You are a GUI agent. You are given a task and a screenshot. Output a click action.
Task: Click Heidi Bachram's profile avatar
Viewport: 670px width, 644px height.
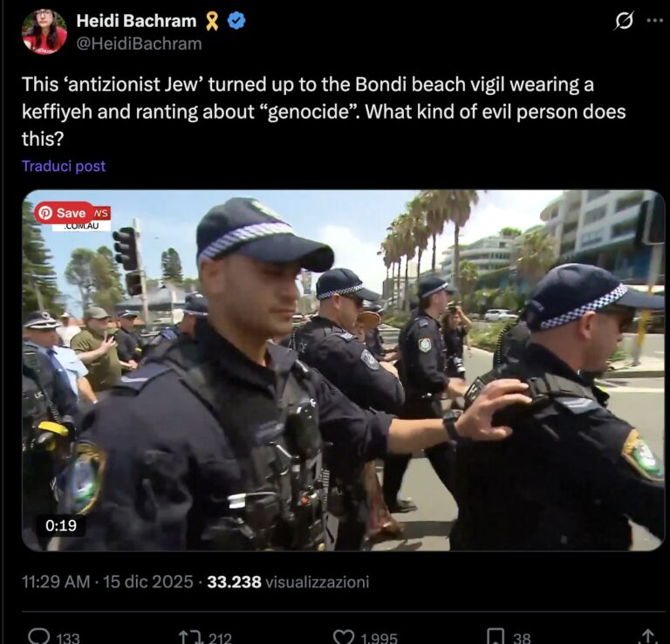tap(44, 31)
